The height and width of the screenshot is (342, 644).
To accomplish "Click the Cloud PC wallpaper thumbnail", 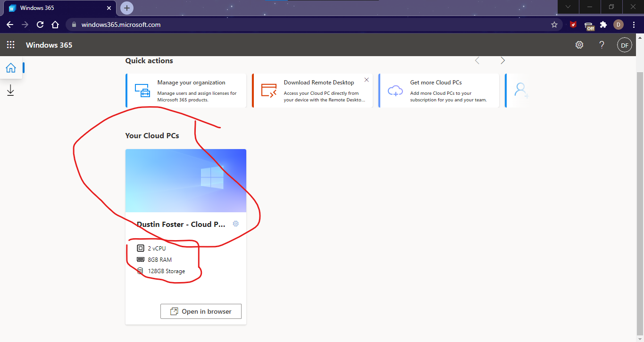I will pyautogui.click(x=186, y=181).
